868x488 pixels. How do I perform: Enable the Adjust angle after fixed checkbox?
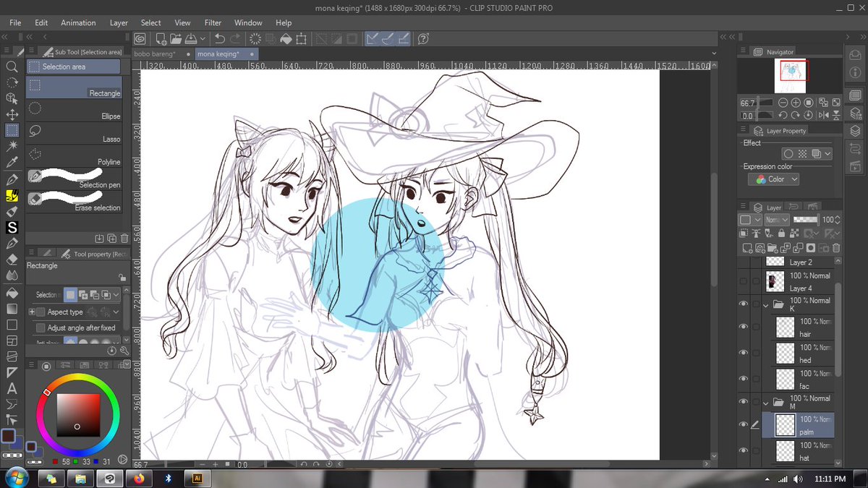tap(41, 328)
